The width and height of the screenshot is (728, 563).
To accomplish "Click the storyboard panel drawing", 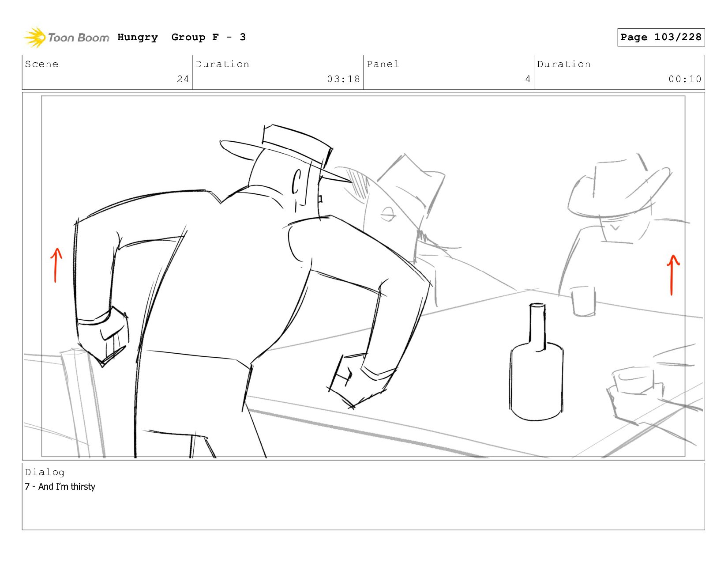I will (363, 276).
